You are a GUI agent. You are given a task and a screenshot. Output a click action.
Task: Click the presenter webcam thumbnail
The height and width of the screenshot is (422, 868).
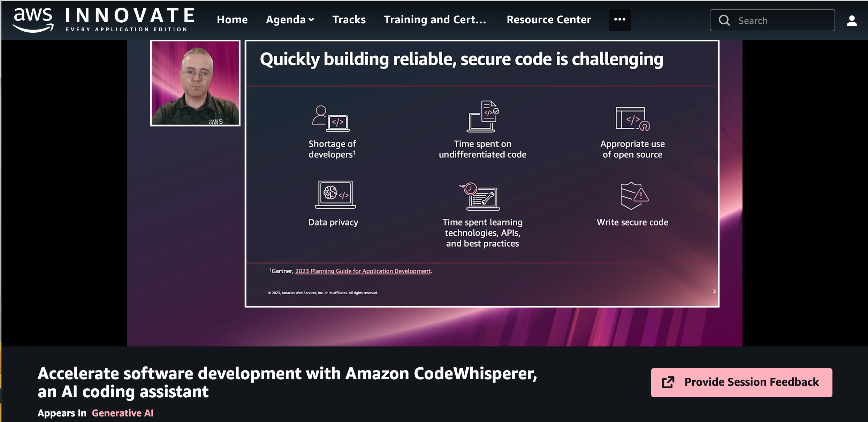click(x=195, y=83)
